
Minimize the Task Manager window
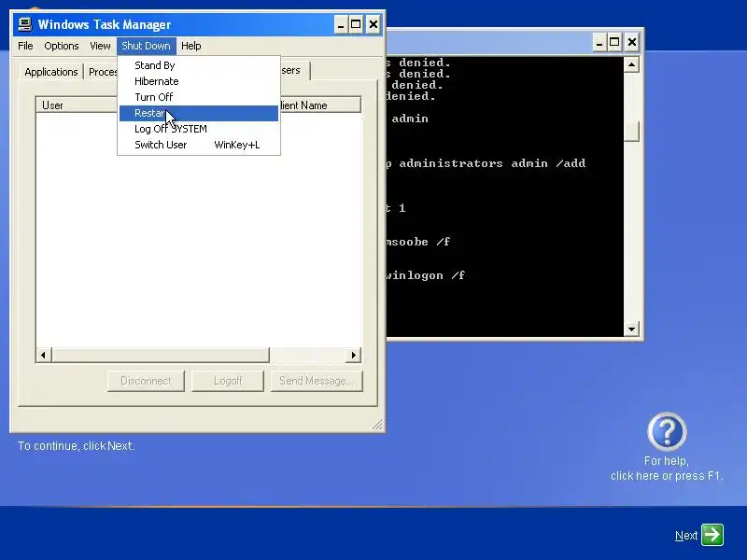click(340, 24)
